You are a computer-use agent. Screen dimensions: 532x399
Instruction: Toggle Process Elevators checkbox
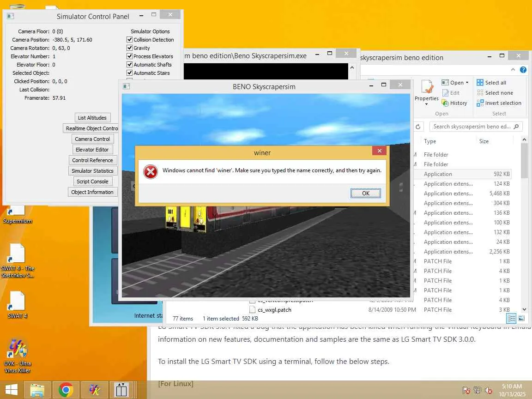129,56
